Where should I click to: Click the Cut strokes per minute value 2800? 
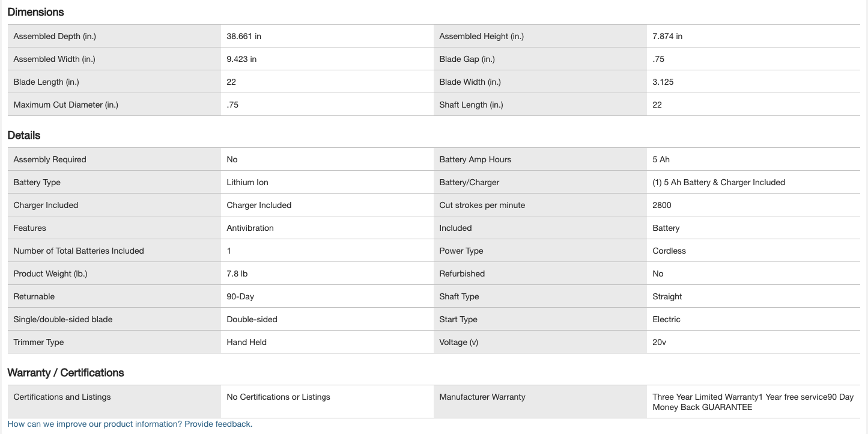point(662,205)
